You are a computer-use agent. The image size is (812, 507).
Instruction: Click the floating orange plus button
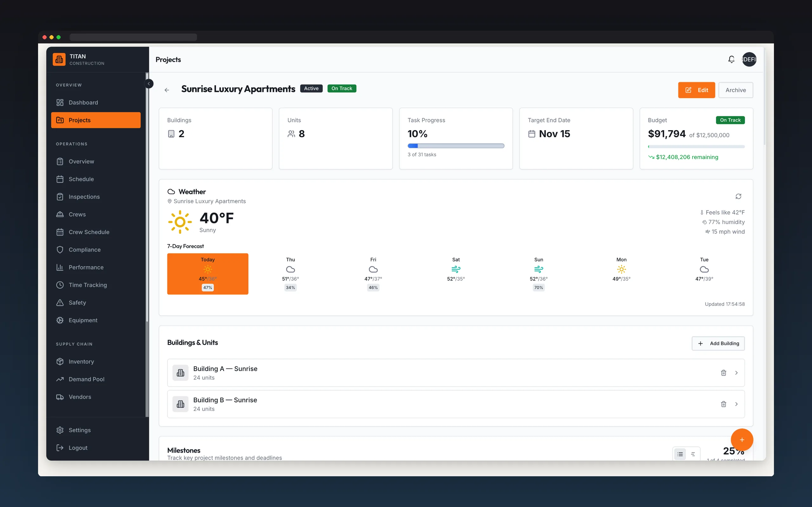click(x=742, y=440)
